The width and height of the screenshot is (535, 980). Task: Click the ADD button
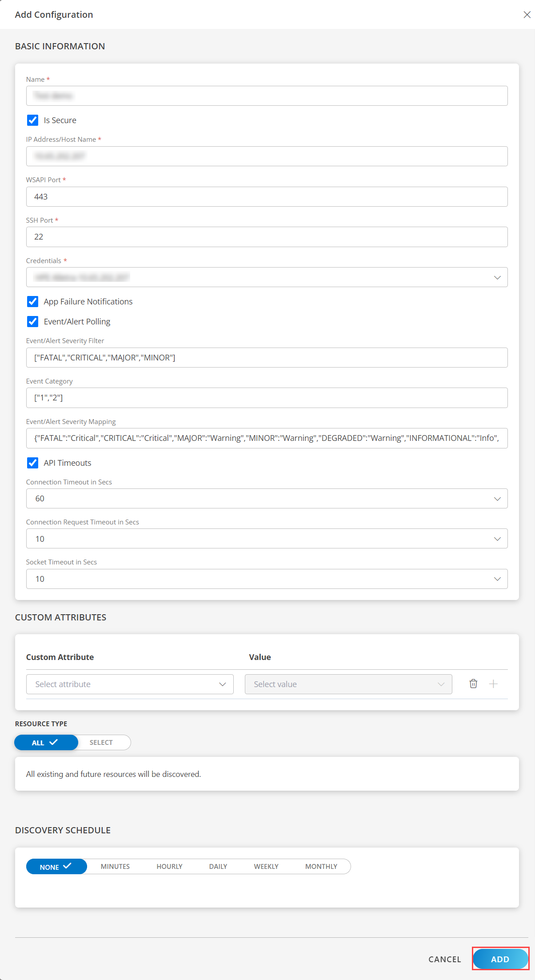click(x=500, y=959)
